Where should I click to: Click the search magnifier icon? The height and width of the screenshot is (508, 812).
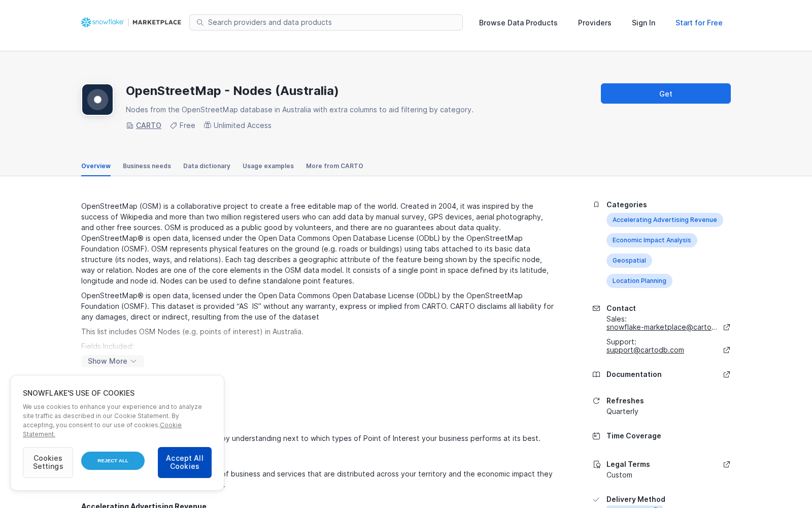click(x=200, y=22)
